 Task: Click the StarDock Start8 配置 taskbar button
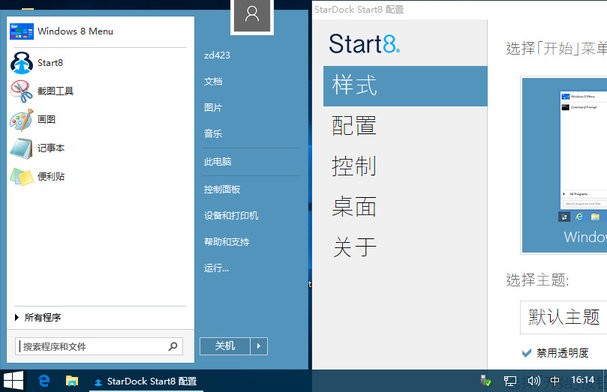tap(145, 382)
